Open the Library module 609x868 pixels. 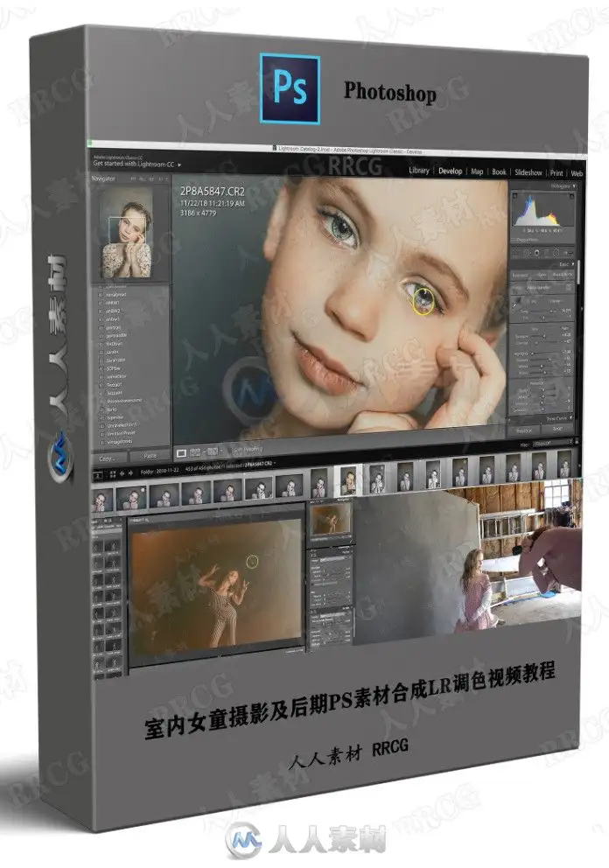418,171
